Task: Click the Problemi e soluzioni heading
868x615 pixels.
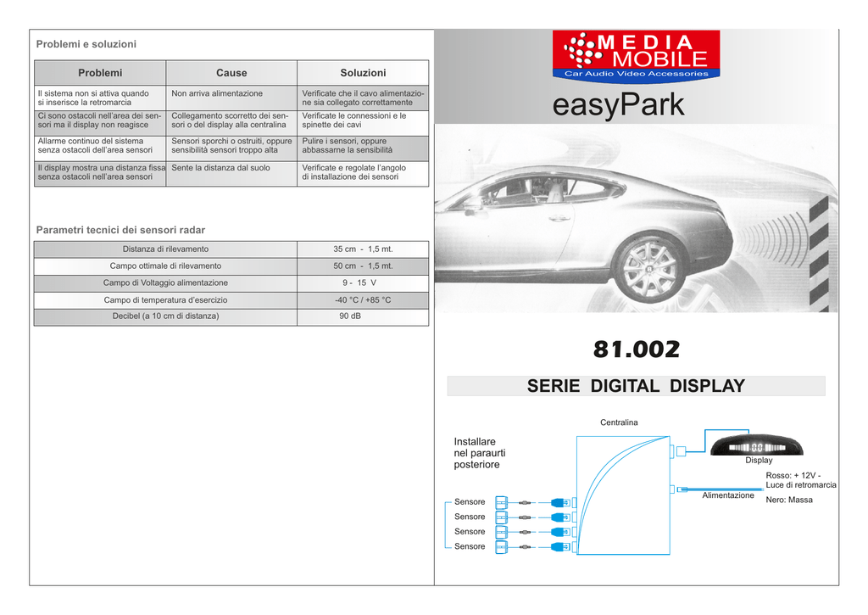Action: click(x=86, y=44)
